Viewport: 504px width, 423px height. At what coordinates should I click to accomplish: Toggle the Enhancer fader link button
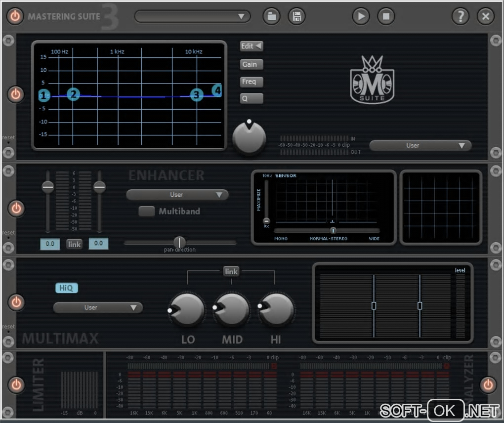(x=74, y=244)
